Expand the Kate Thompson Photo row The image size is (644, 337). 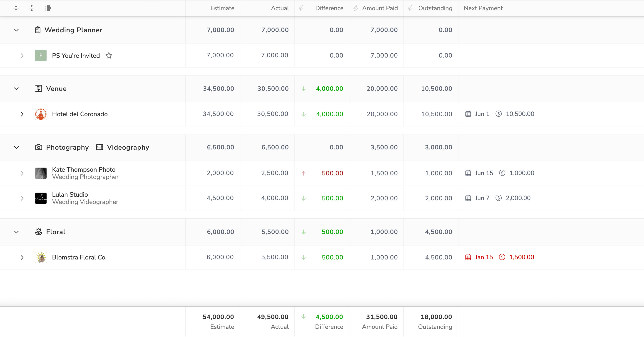pos(22,173)
